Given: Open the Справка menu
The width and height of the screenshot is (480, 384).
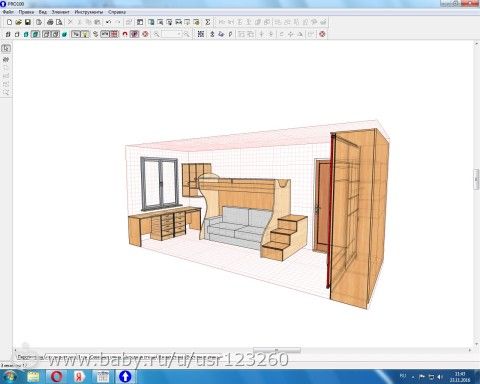Looking at the screenshot, I should tap(117, 12).
